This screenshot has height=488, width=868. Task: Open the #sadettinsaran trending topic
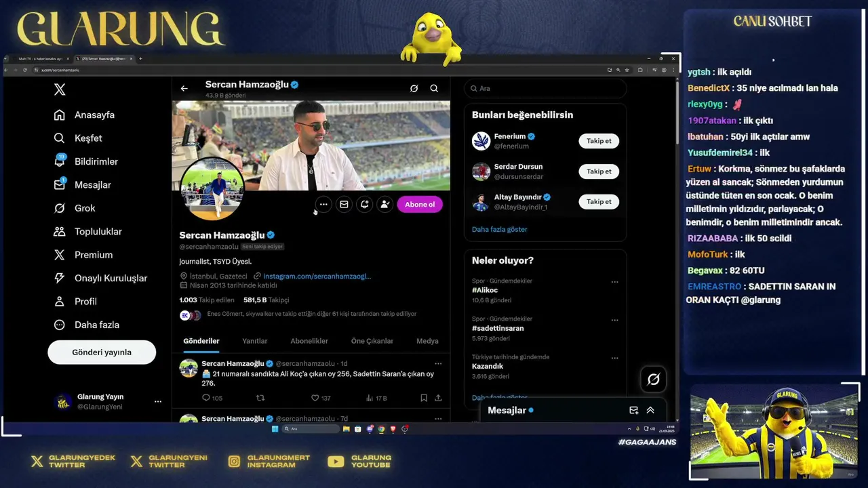tap(498, 328)
